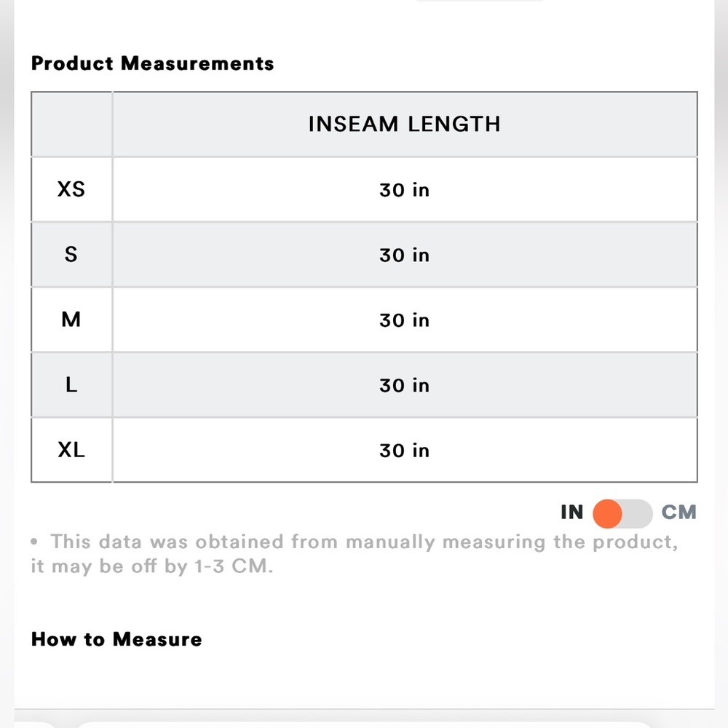Click the How to Measure heading
Screen dimensions: 728x728
(x=116, y=639)
